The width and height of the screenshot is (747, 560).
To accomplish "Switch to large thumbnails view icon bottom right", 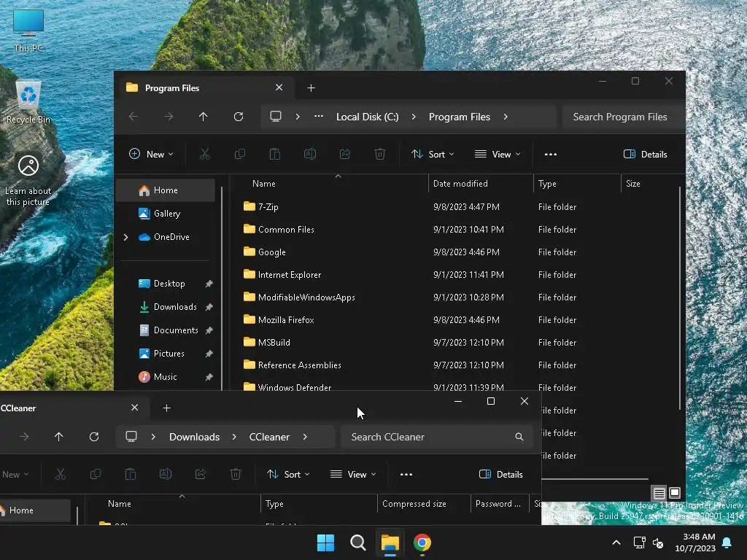I will click(675, 493).
